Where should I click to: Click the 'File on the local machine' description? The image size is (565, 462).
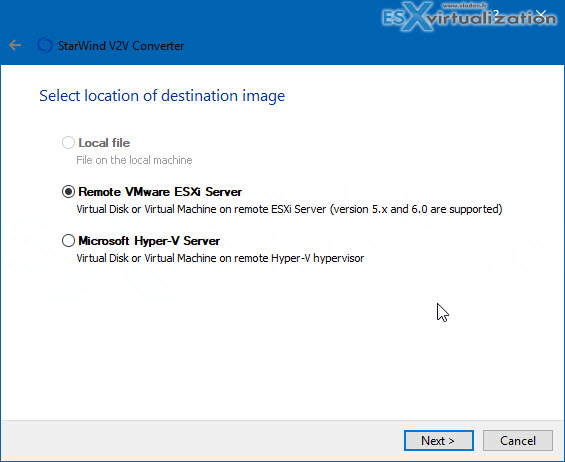[134, 160]
